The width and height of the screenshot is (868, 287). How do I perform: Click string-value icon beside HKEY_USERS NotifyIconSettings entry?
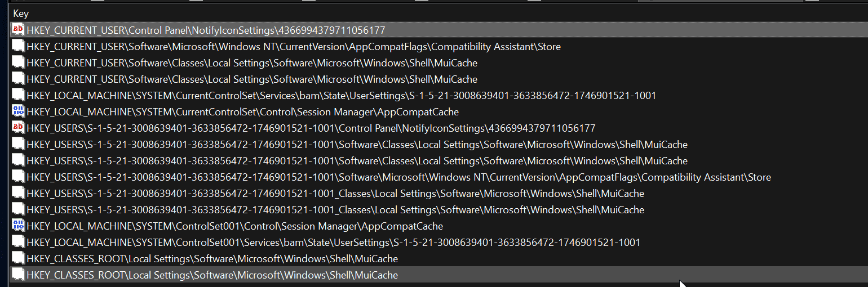18,128
